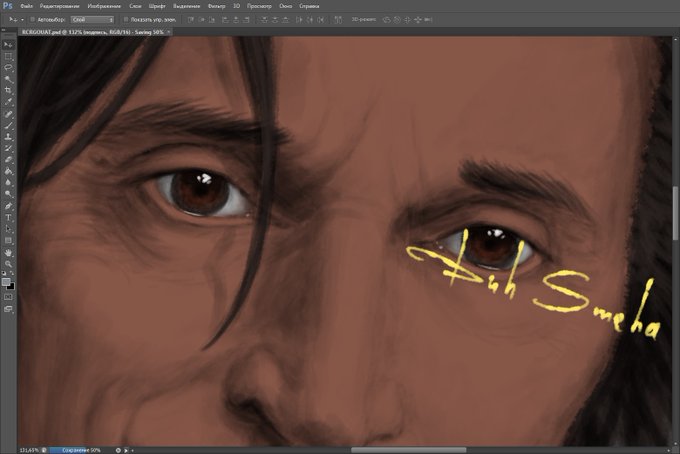Open the 3D menu
This screenshot has width=680, height=454.
(236, 6)
